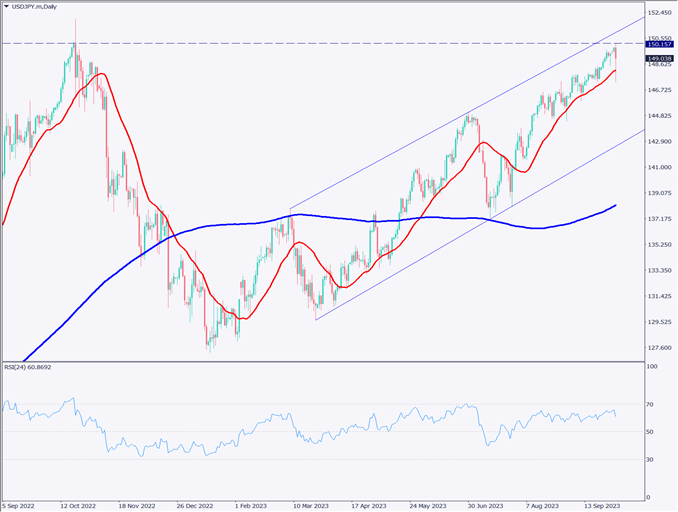Screen dimensions: 678x512
Task: Open the chart dropdown arrow beside USDJPY.m
Action: 6,6
